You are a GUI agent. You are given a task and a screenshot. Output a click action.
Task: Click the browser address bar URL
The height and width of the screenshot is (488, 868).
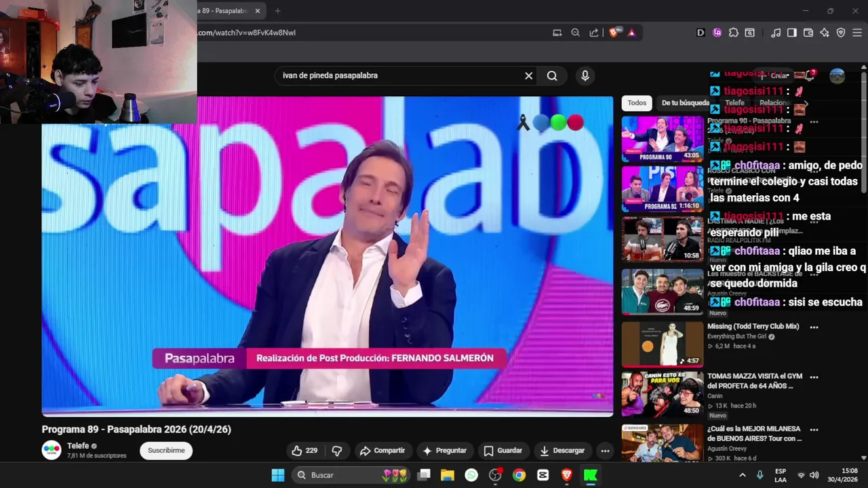[246, 33]
